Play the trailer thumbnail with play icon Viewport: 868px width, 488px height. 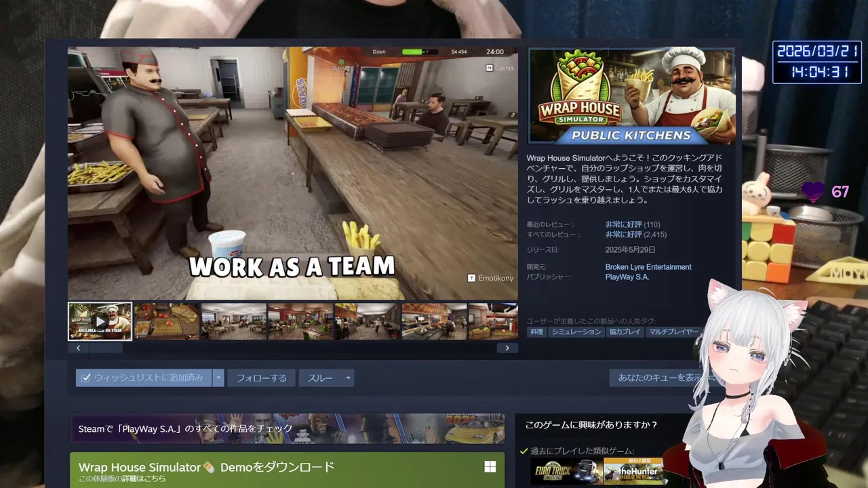[x=100, y=321]
